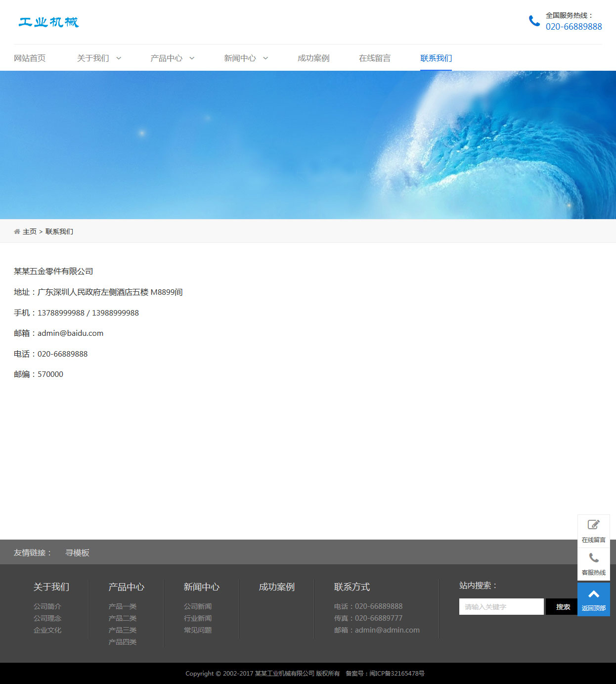Click the footer 关于我们 heading

(x=51, y=587)
